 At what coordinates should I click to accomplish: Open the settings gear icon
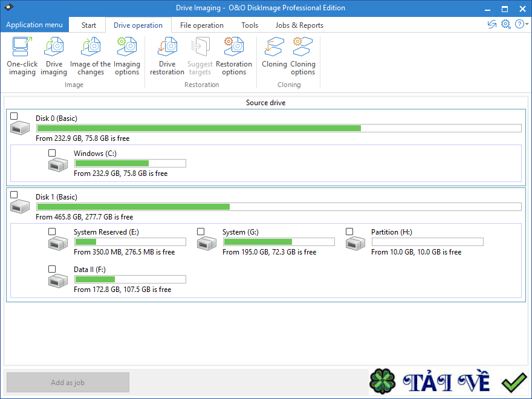505,24
